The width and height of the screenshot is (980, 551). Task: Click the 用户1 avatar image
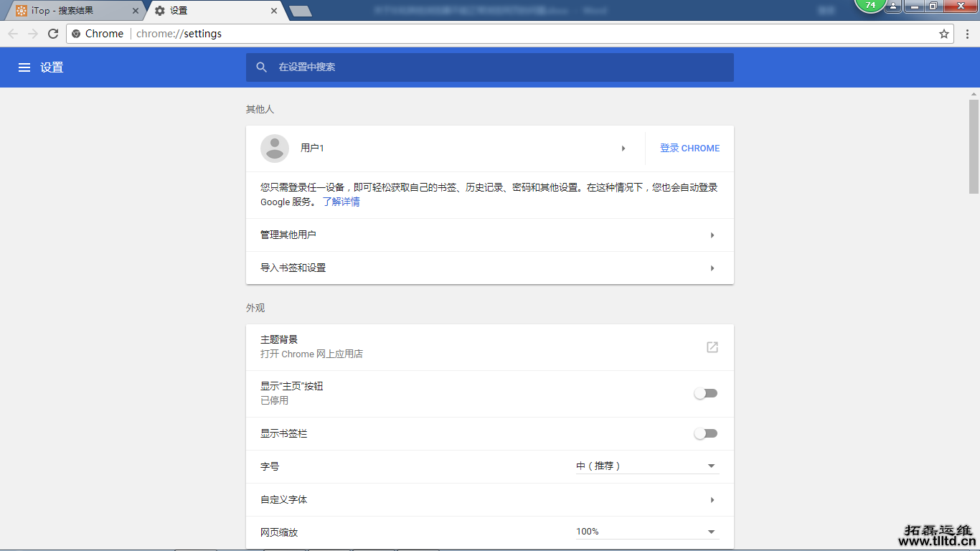(273, 148)
